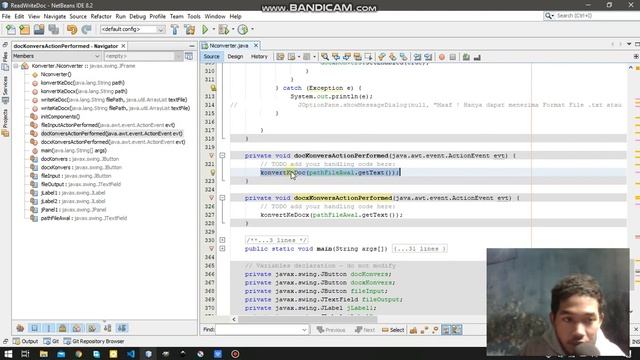Select the Source view tab
Image resolution: width=640 pixels, height=360 pixels.
click(x=211, y=57)
